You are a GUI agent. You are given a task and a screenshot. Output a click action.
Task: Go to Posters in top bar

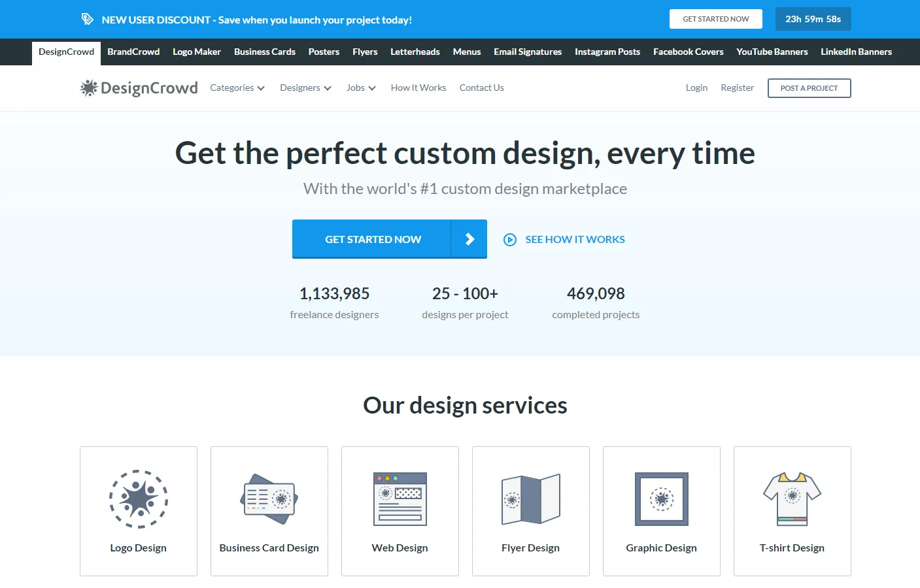[x=324, y=52]
